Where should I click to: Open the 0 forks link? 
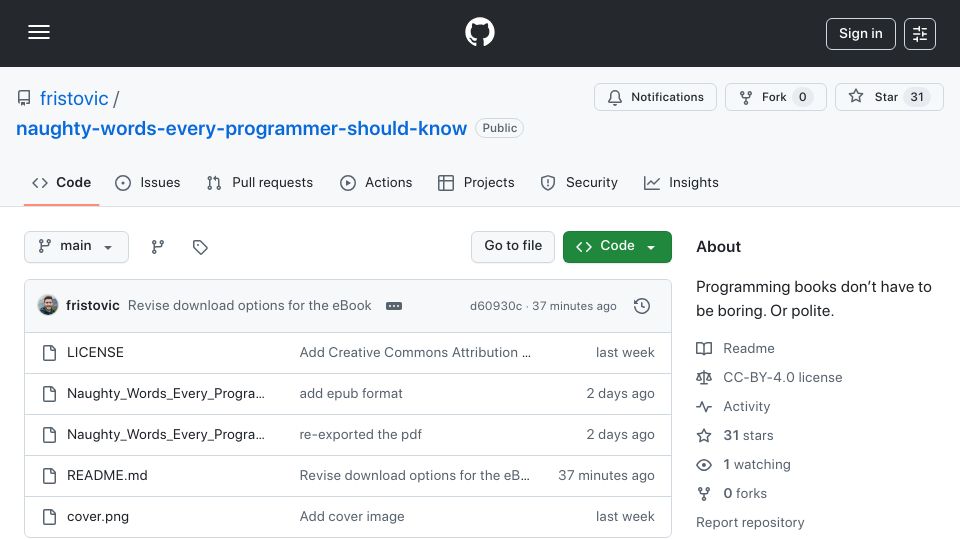(x=744, y=493)
